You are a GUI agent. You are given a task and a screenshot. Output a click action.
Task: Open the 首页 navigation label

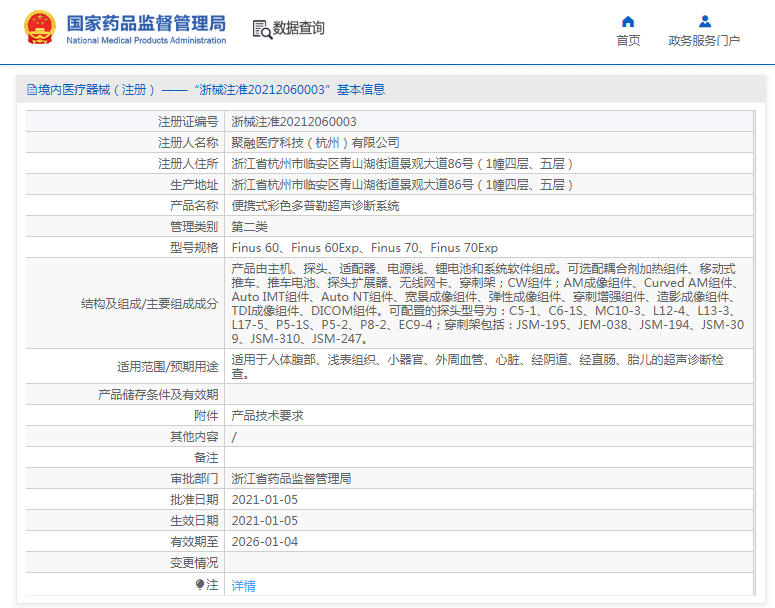[628, 41]
